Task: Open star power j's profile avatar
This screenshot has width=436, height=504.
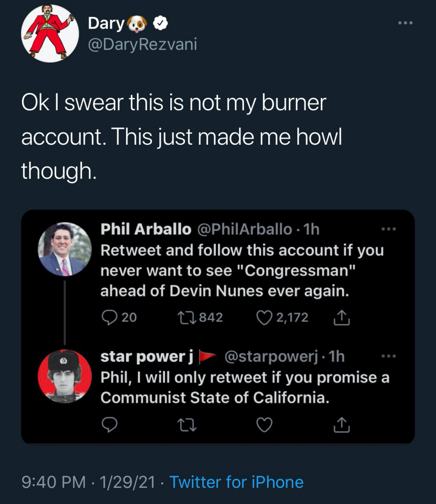Action: pyautogui.click(x=65, y=377)
